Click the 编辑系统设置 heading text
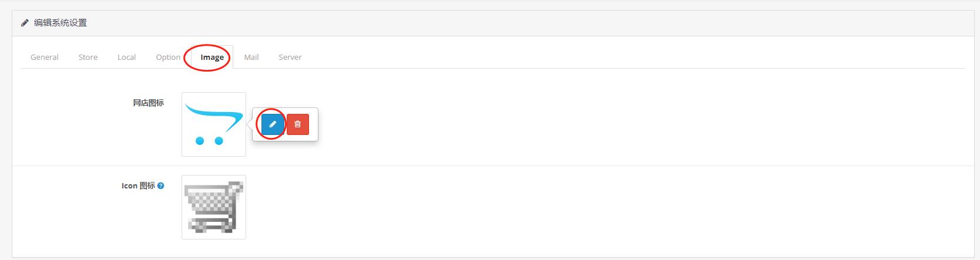This screenshot has width=980, height=260. [x=61, y=23]
